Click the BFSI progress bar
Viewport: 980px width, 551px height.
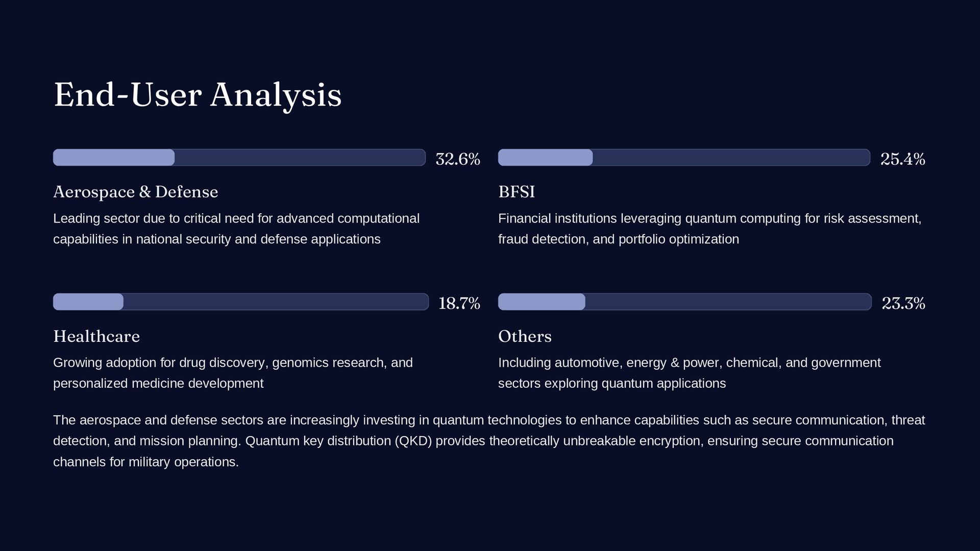click(684, 157)
